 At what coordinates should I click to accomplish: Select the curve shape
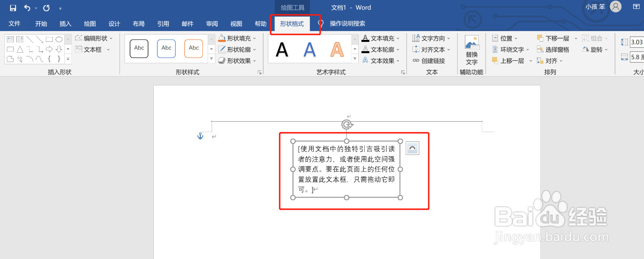[x=39, y=59]
